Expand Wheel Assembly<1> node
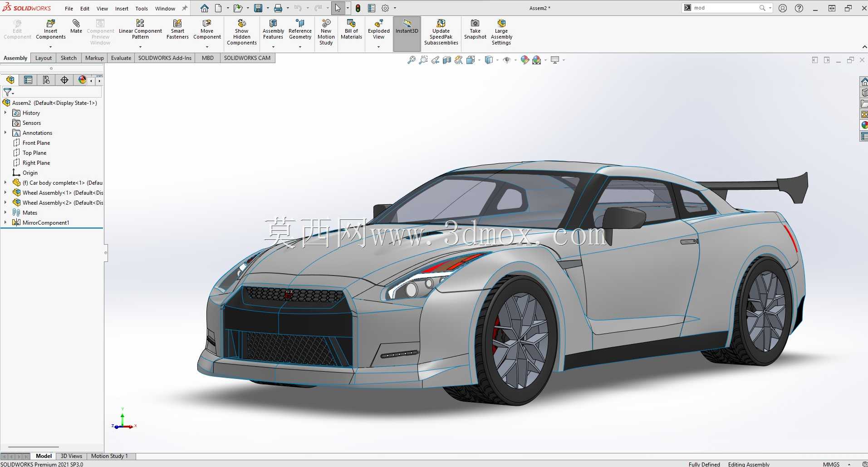 coord(5,192)
